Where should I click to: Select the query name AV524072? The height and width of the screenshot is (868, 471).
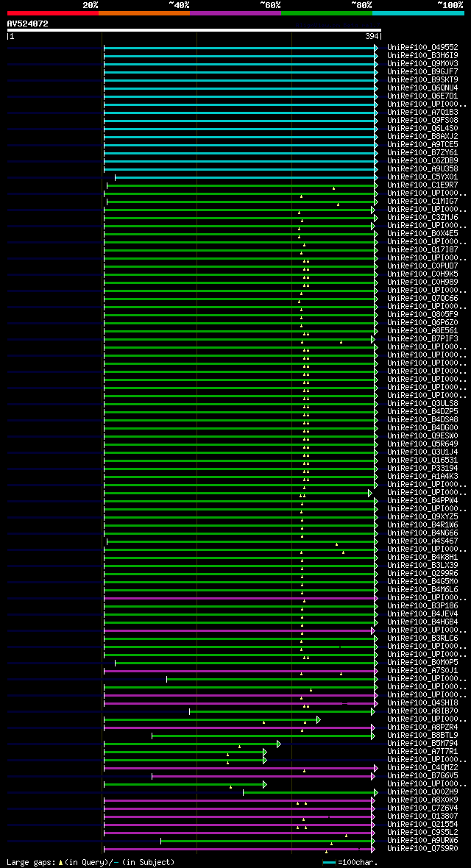(x=28, y=24)
